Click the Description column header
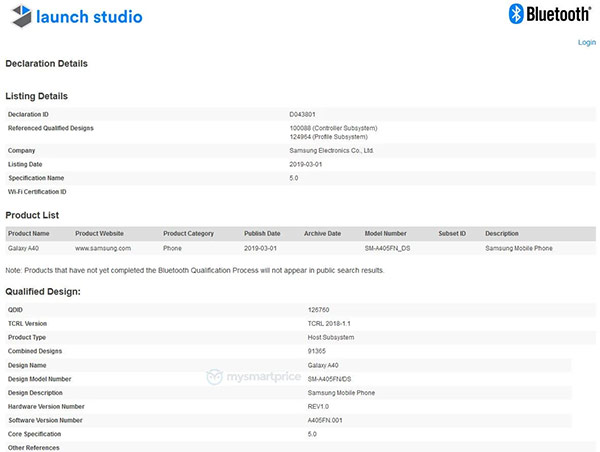This screenshot has height=452, width=600. [502, 233]
